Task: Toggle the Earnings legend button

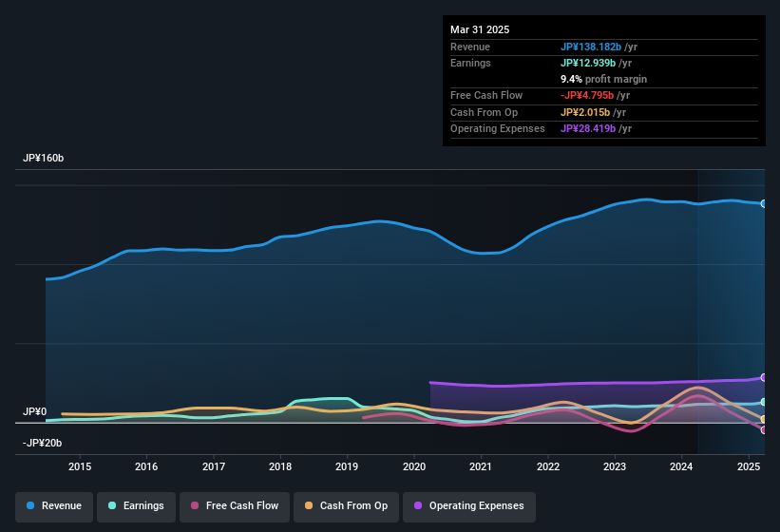Action: [x=136, y=506]
